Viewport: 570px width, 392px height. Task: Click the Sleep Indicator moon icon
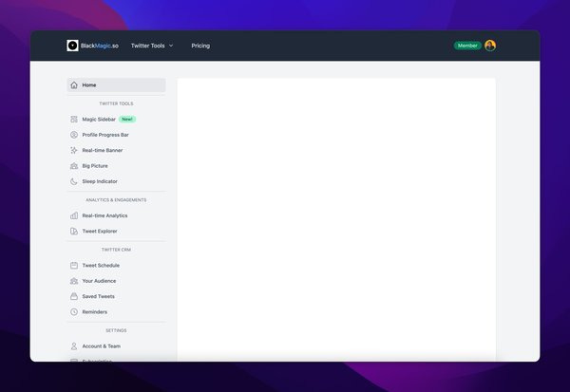[74, 181]
